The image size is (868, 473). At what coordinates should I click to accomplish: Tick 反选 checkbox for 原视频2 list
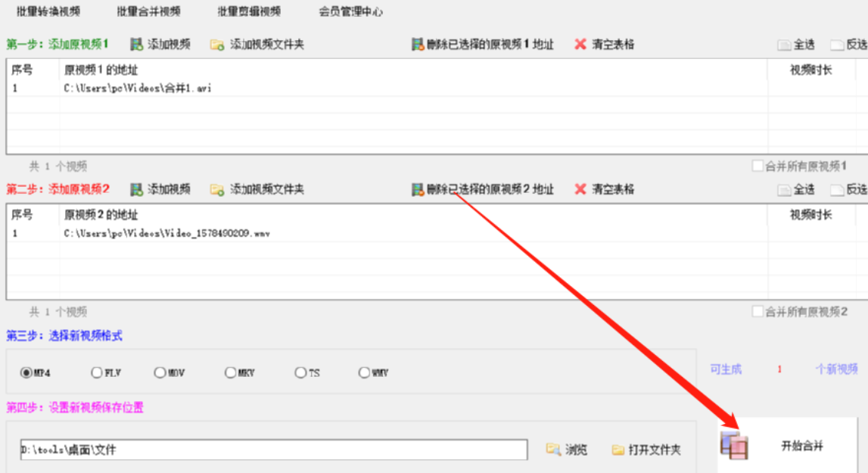click(x=837, y=190)
